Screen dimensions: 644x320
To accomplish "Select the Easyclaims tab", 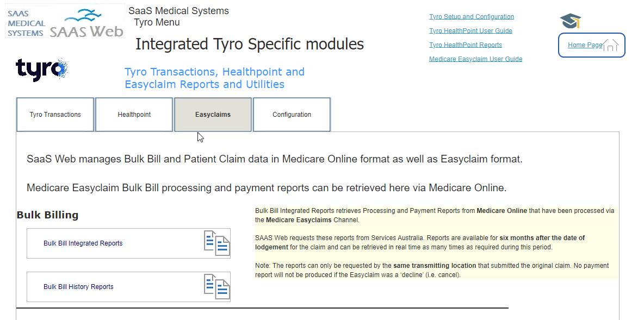I will pyautogui.click(x=213, y=115).
